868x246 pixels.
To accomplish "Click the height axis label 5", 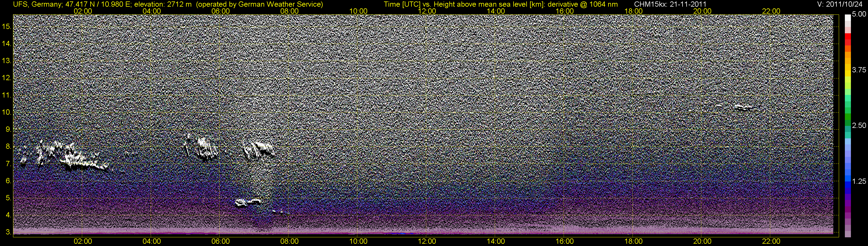I will 8,198.
